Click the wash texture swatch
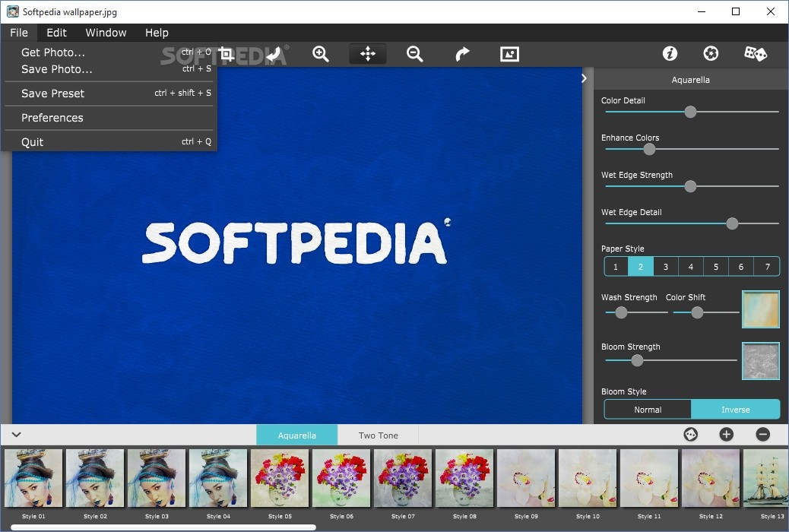Screen dimensions: 789x532 click(x=761, y=309)
